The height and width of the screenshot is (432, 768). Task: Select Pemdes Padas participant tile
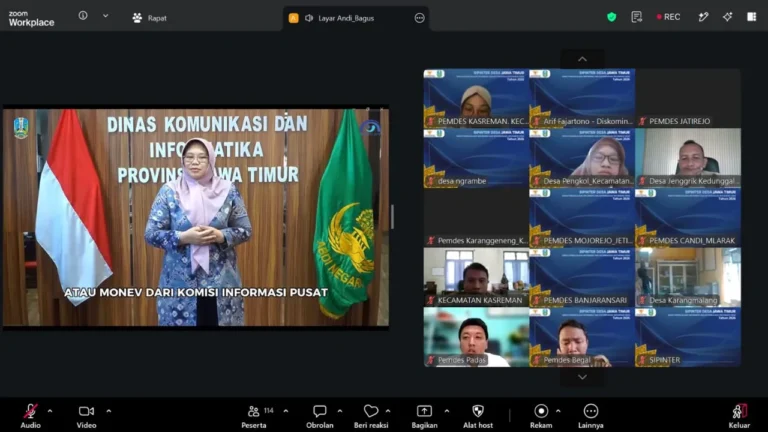tap(476, 337)
